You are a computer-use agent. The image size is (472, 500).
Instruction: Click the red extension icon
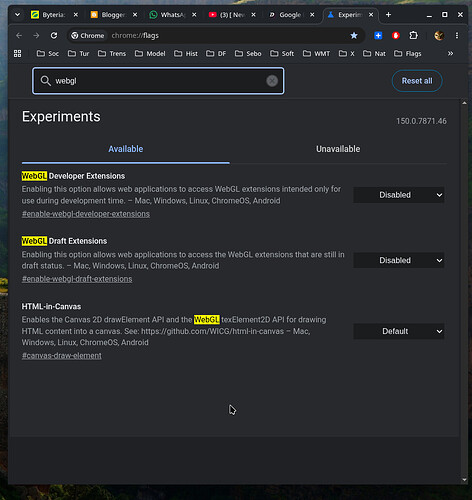pos(396,35)
